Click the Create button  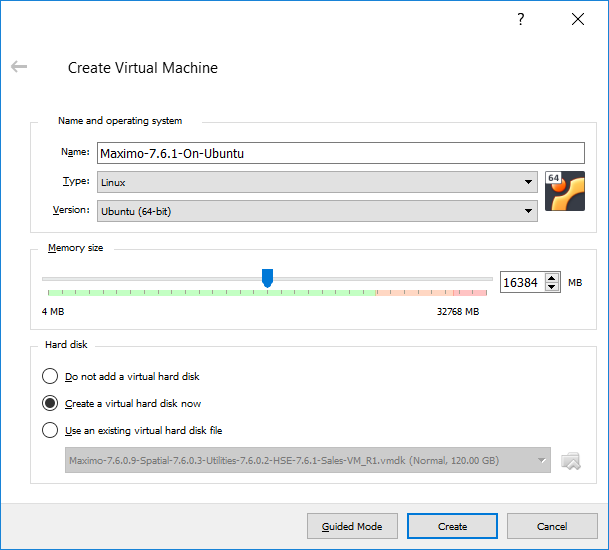(x=452, y=526)
